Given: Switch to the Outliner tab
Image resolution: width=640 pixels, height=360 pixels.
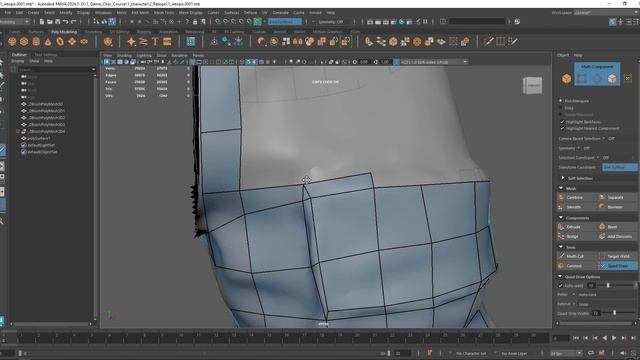Looking at the screenshot, I should click(x=19, y=54).
